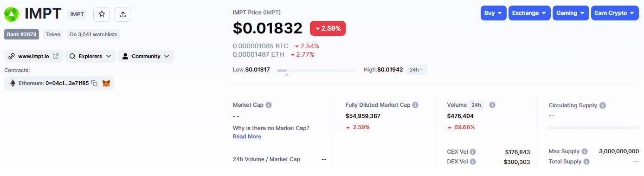
Task: Click the low-high price range slider
Action: 316,70
